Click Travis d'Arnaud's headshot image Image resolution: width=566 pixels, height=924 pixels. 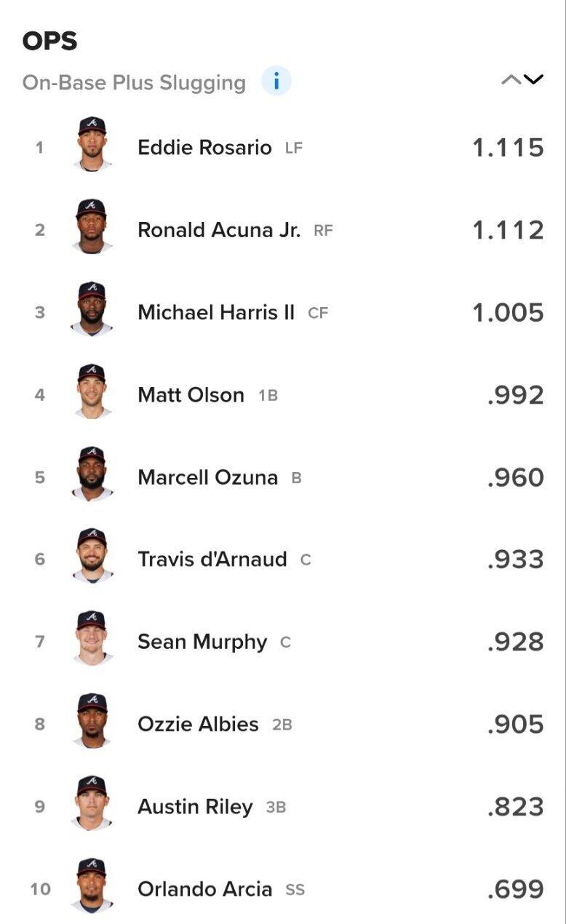[x=92, y=556]
